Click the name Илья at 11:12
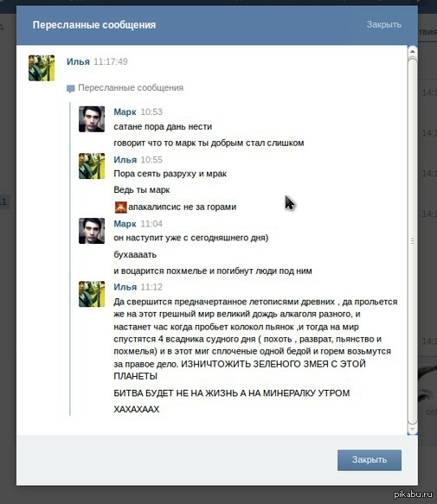Screen dimensions: 437x504 tap(125, 287)
